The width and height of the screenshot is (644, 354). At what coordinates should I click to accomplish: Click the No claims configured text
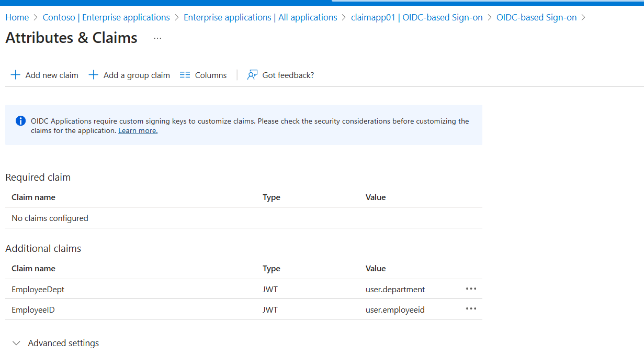click(x=50, y=218)
